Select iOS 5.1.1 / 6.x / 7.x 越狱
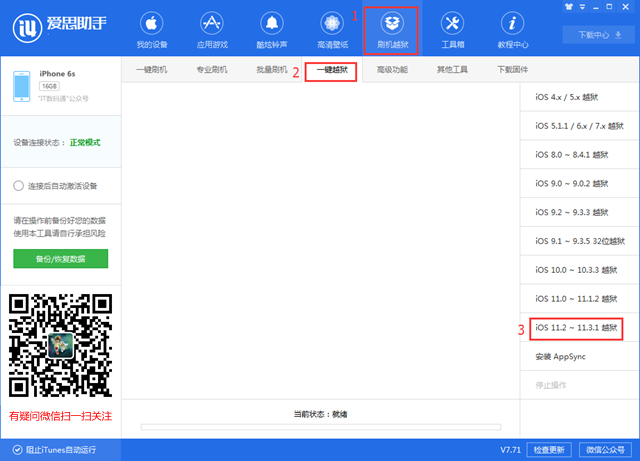 (x=579, y=126)
